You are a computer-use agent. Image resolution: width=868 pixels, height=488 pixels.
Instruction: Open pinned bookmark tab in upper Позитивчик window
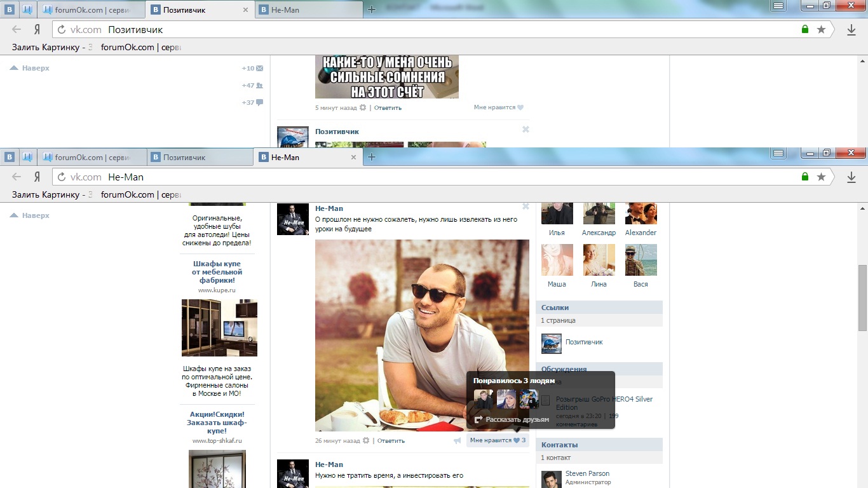(27, 10)
